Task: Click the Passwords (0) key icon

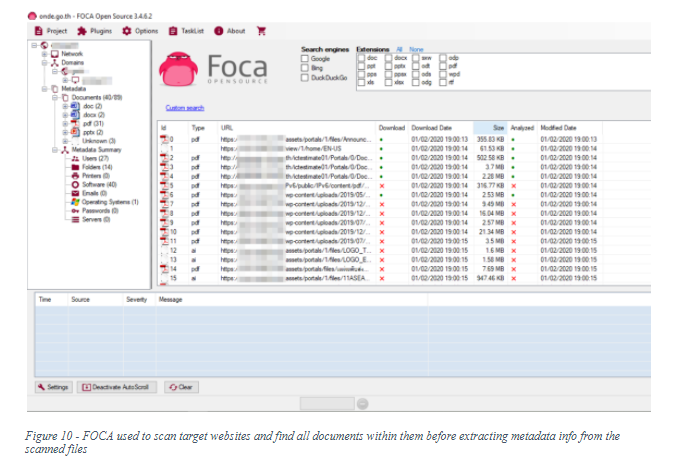Action: coord(75,211)
